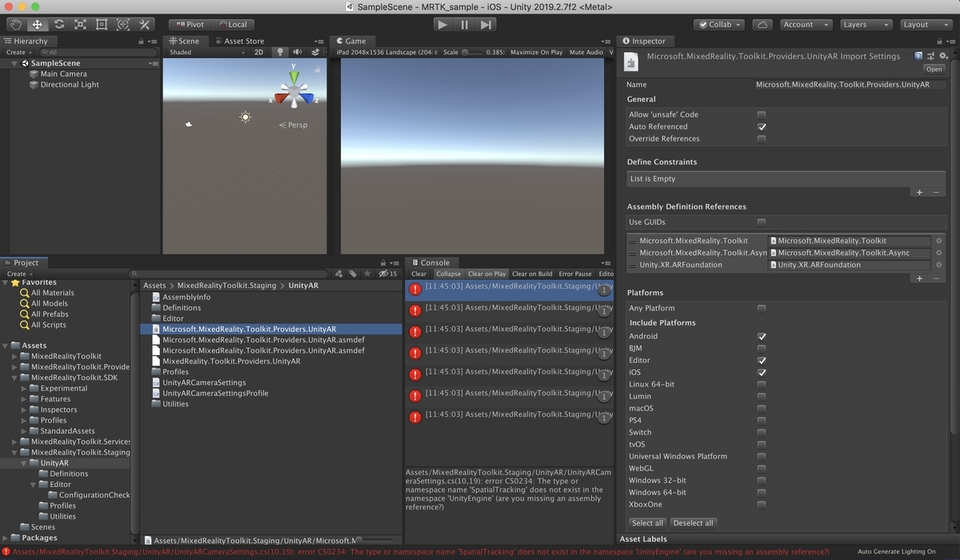The height and width of the screenshot is (560, 960).
Task: Open the Layout dropdown
Action: point(926,25)
